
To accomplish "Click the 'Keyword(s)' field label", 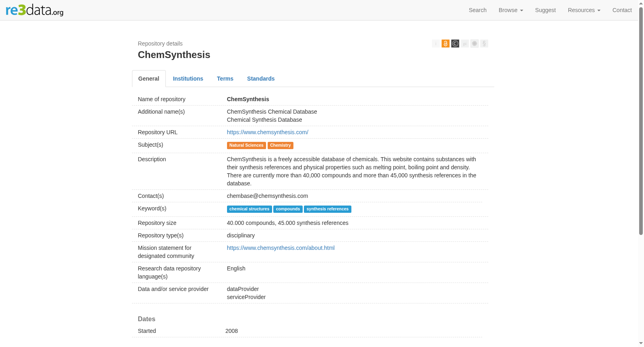I will [x=152, y=208].
